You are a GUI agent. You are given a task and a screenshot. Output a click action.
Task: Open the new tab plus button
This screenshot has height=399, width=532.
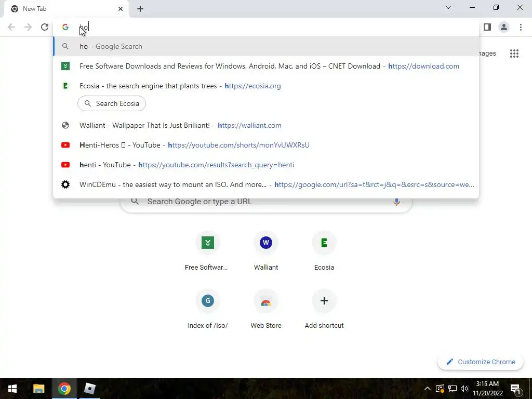(x=140, y=9)
